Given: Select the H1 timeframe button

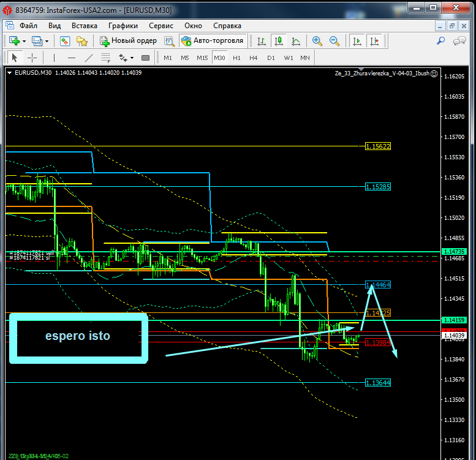Looking at the screenshot, I should pos(236,58).
